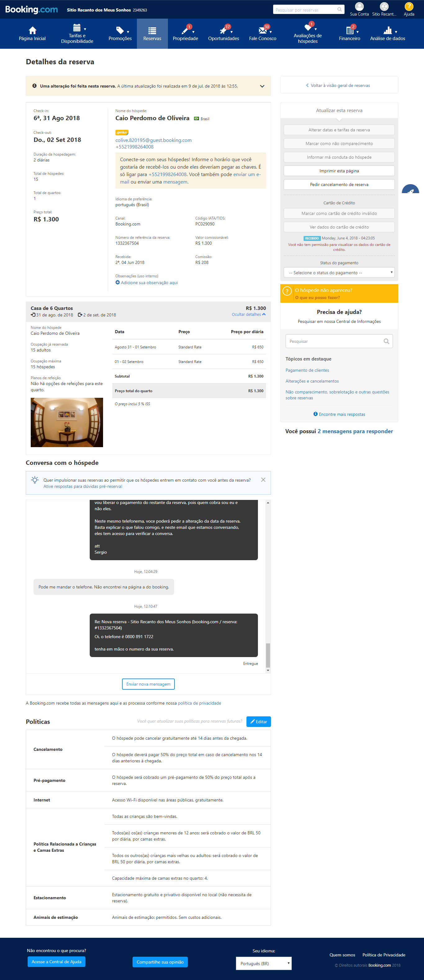Click the Promoções tag icon
This screenshot has width=424, height=980.
coord(120,30)
